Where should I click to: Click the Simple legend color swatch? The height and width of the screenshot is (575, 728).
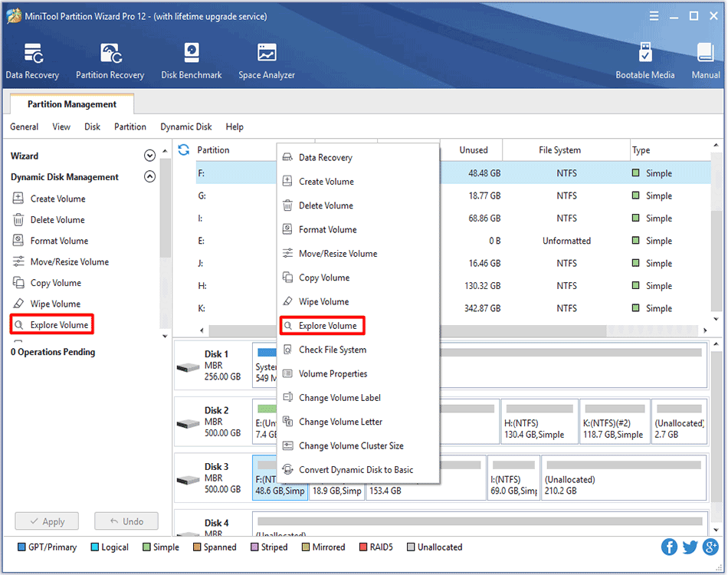point(146,547)
